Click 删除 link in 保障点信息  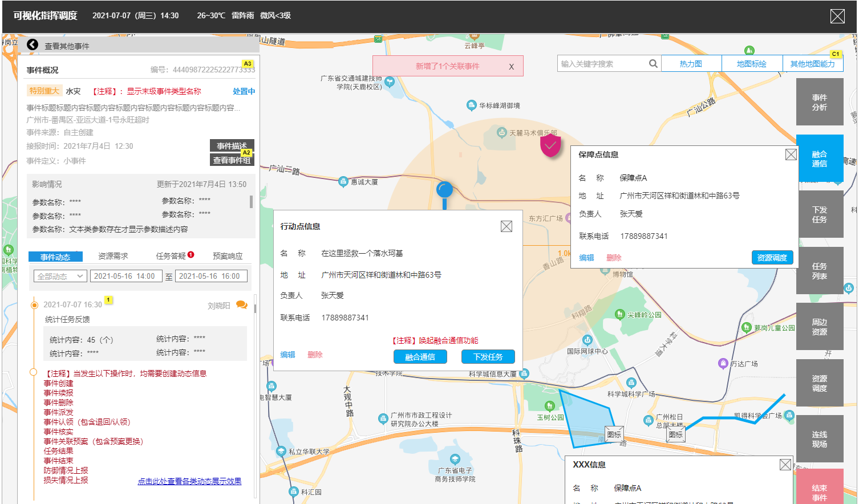614,258
